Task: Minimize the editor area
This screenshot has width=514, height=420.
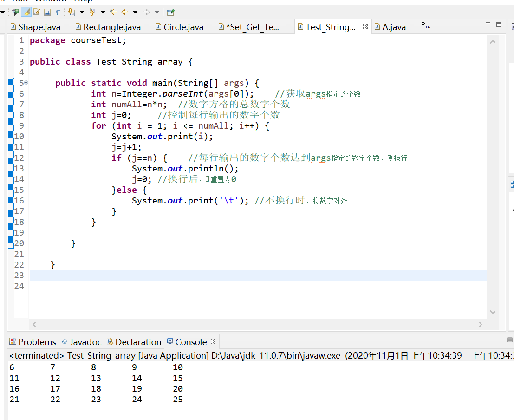Action: click(488, 24)
